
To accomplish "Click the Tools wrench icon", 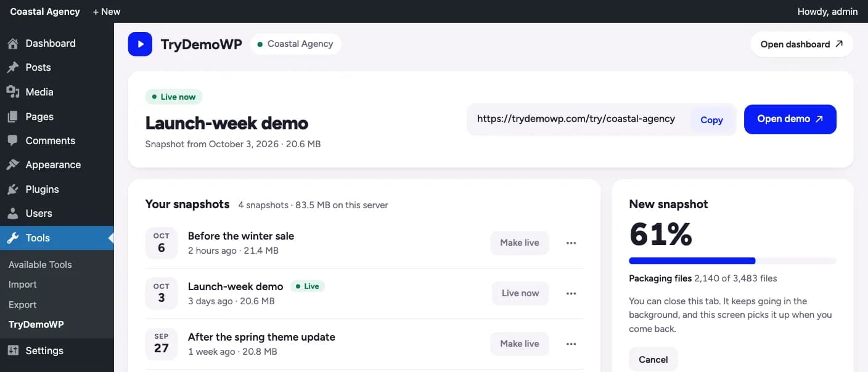I will (12, 238).
